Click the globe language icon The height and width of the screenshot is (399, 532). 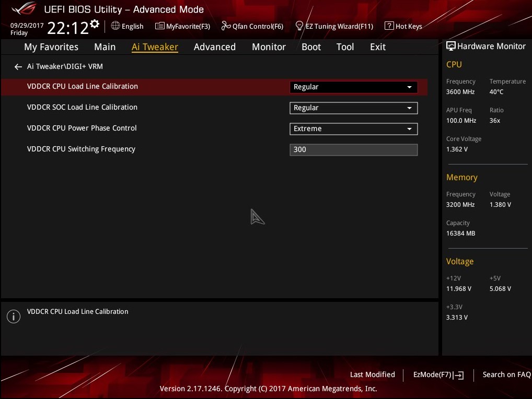pyautogui.click(x=115, y=26)
